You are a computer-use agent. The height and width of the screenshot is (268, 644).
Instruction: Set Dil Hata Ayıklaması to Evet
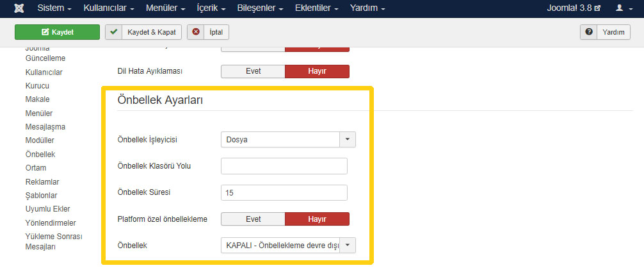pyautogui.click(x=253, y=71)
